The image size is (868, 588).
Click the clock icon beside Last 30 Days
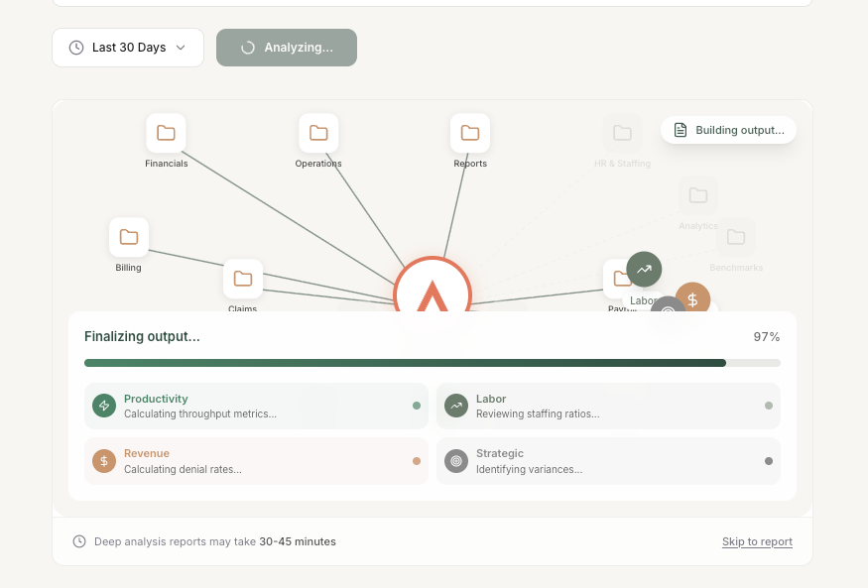point(76,48)
